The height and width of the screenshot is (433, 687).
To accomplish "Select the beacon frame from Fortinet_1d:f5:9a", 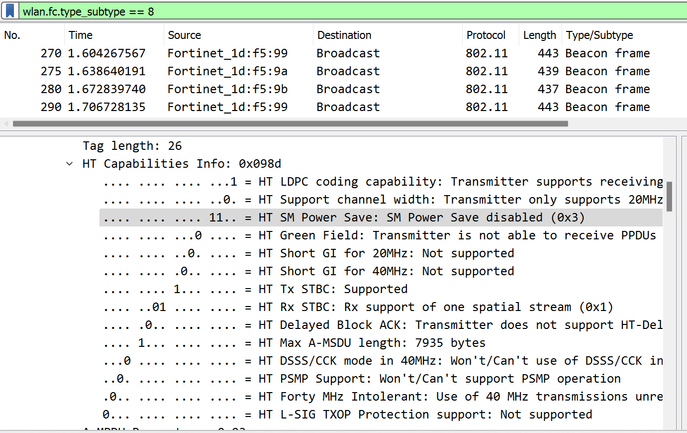I will (x=300, y=71).
